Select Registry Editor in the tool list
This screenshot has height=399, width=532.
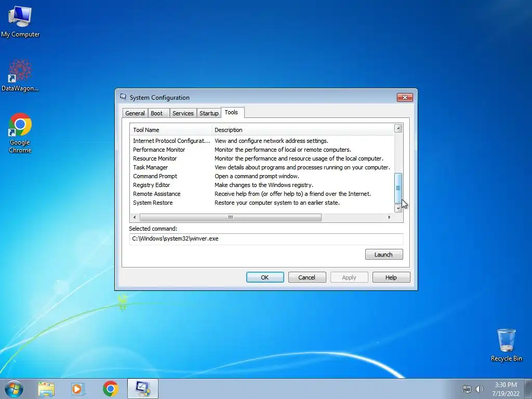click(x=262, y=185)
